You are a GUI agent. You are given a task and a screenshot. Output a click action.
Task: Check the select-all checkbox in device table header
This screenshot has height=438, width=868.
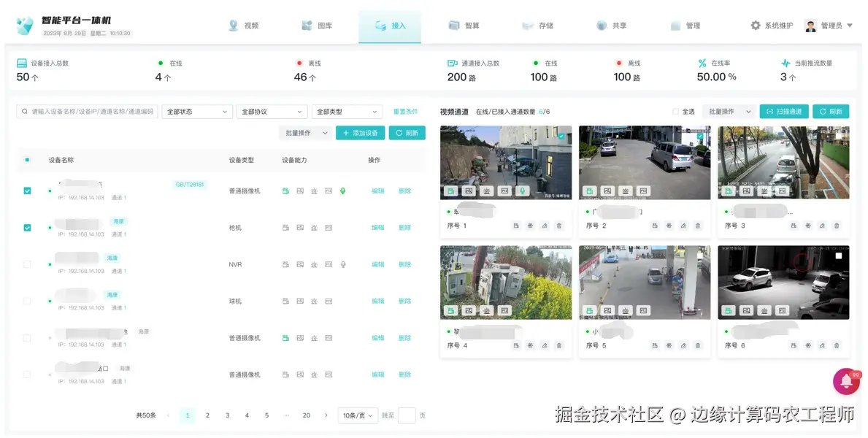point(27,160)
